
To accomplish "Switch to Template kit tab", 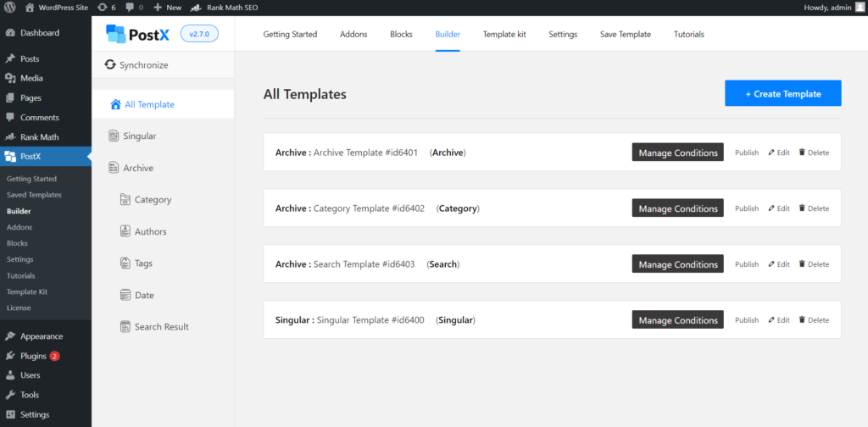I will [504, 34].
